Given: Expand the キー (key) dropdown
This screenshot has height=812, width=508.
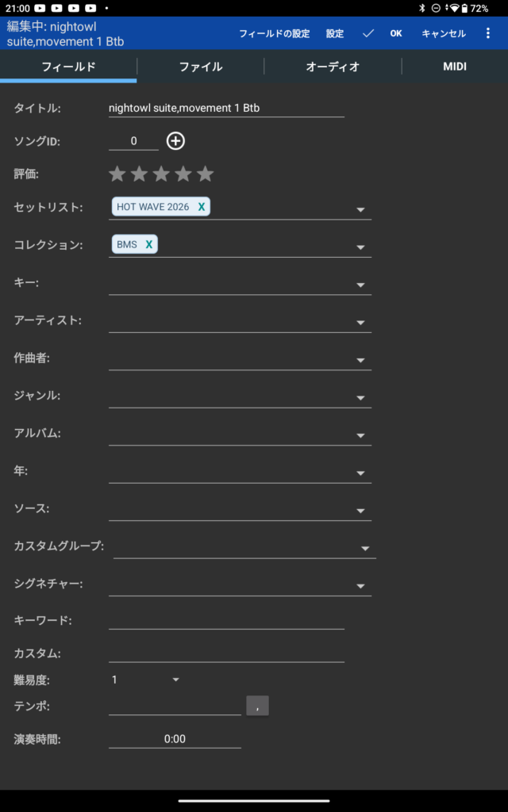Looking at the screenshot, I should [360, 285].
